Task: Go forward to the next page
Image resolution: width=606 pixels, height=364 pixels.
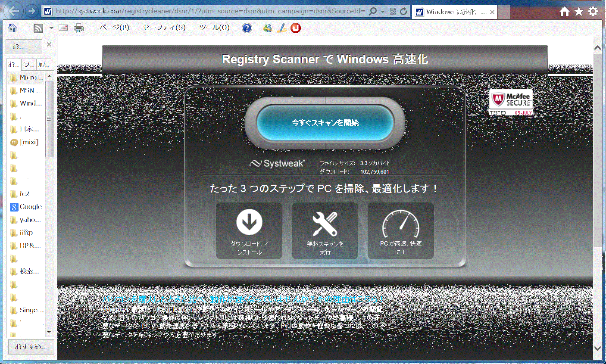Action: 31,11
